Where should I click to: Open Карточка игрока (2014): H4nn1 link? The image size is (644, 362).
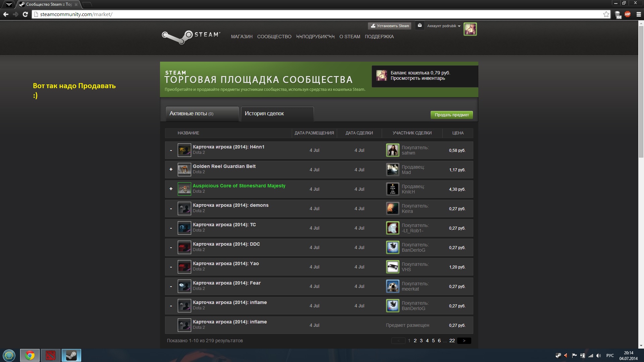tap(228, 147)
